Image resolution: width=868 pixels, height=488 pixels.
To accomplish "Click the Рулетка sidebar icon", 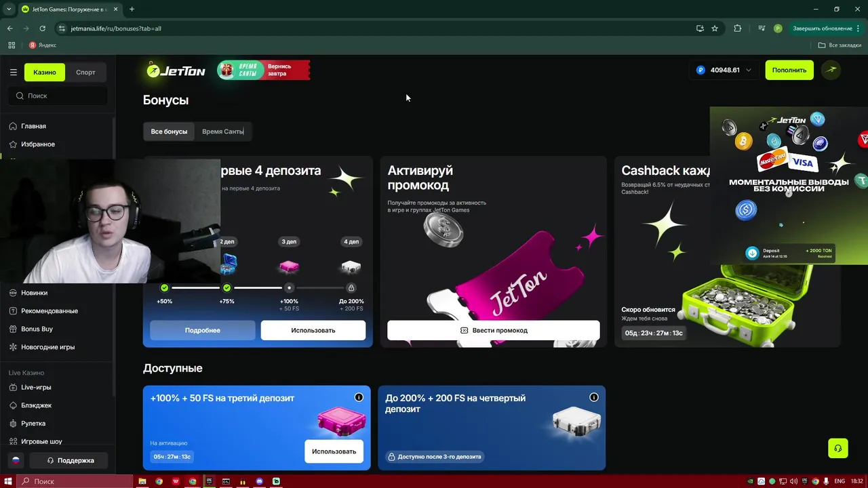I will tap(13, 423).
